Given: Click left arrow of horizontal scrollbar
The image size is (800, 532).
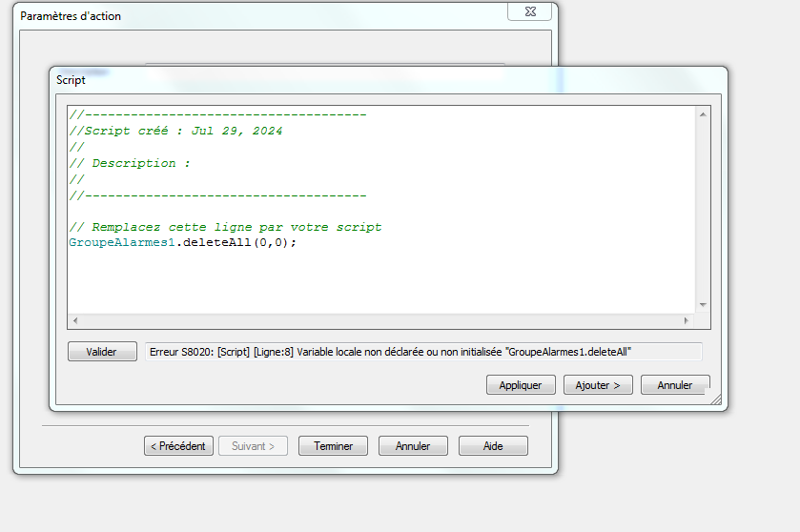Looking at the screenshot, I should (x=75, y=321).
